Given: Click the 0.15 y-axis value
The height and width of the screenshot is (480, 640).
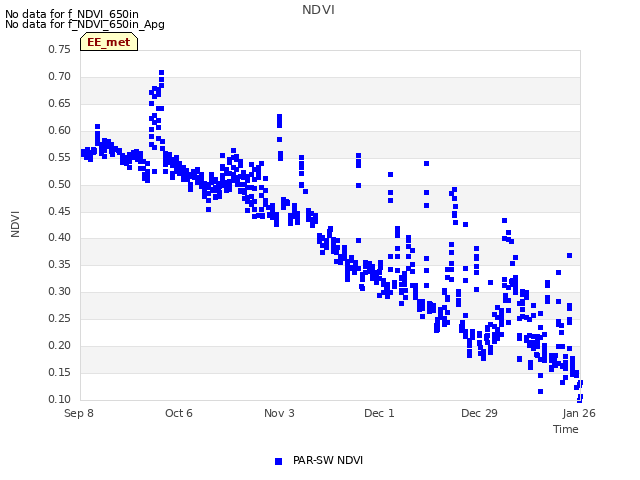Looking at the screenshot, I should 60,372.
